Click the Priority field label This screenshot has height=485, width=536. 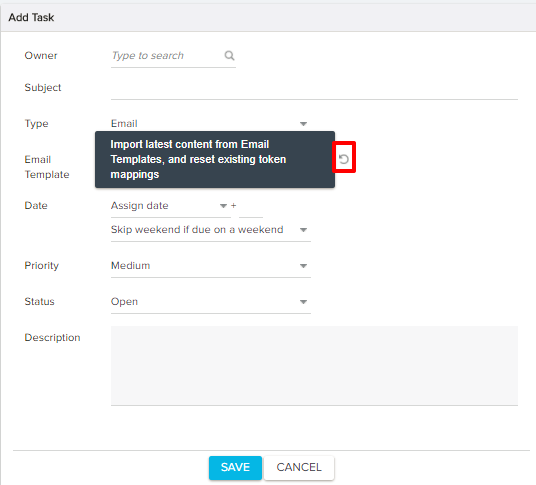pos(41,266)
